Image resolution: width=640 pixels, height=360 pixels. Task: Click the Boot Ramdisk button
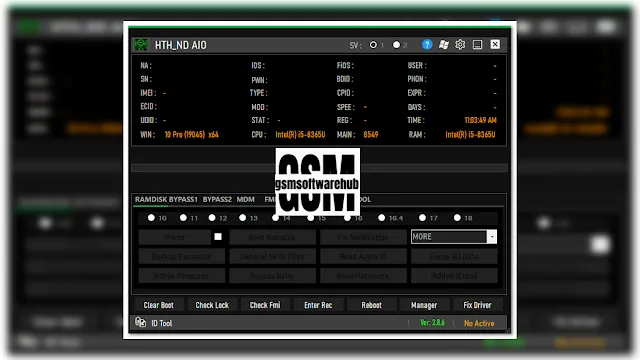272,237
